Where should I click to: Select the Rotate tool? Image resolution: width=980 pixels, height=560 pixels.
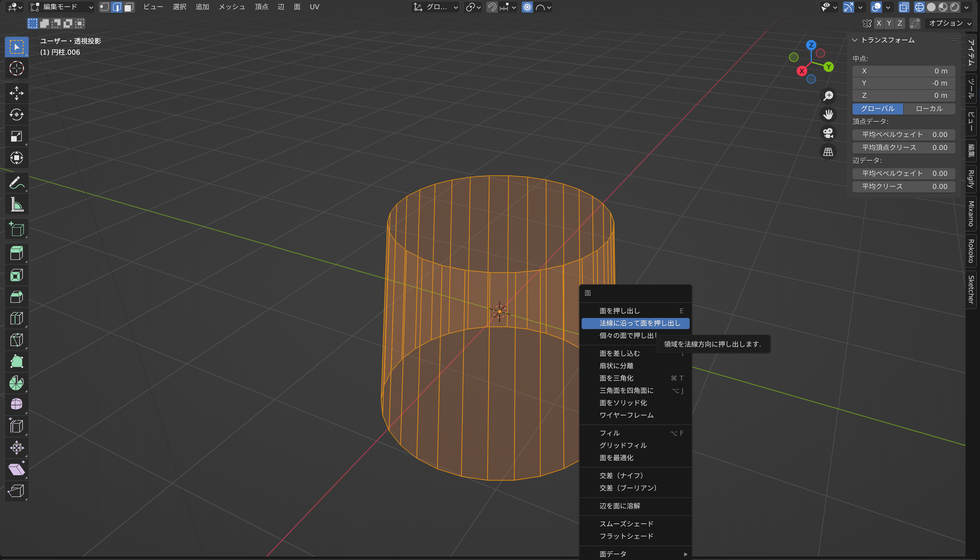coord(17,115)
